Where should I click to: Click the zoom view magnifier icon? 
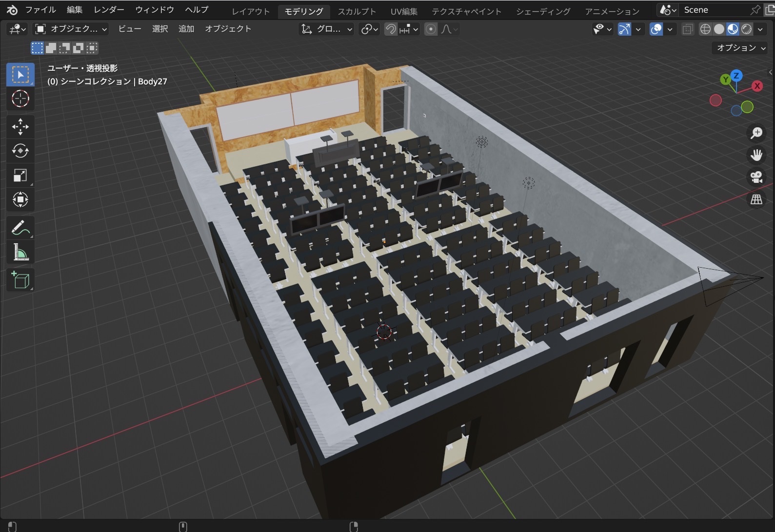[x=756, y=133]
